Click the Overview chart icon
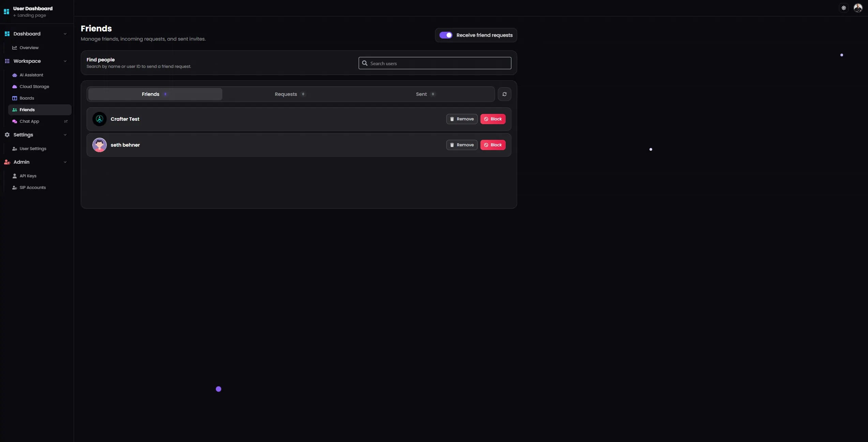Image resolution: width=868 pixels, height=442 pixels. 15,48
